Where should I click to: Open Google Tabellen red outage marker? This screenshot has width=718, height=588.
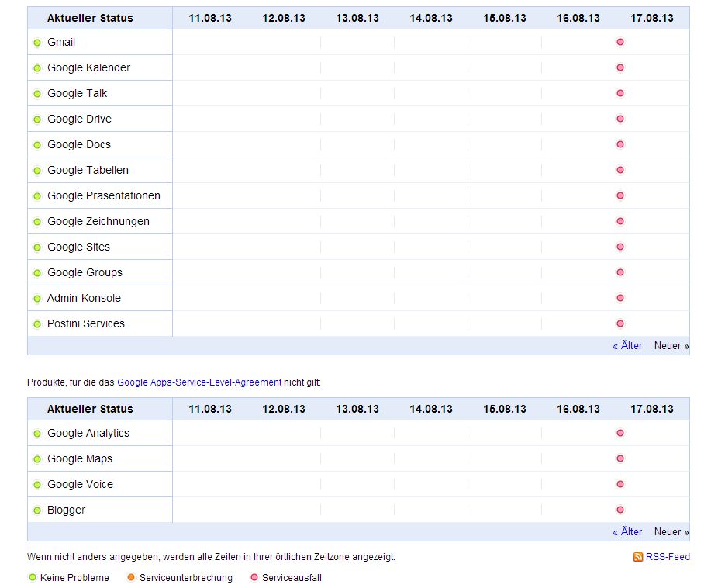coord(620,171)
